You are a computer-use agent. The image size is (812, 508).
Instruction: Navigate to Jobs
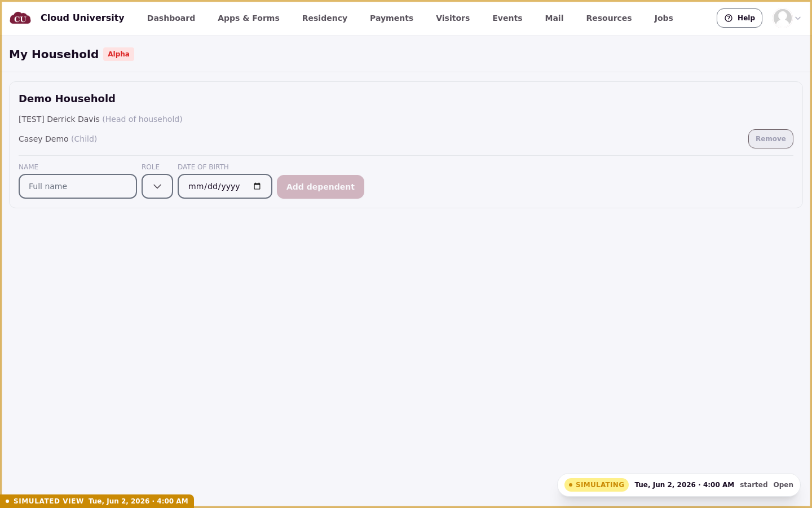(664, 18)
